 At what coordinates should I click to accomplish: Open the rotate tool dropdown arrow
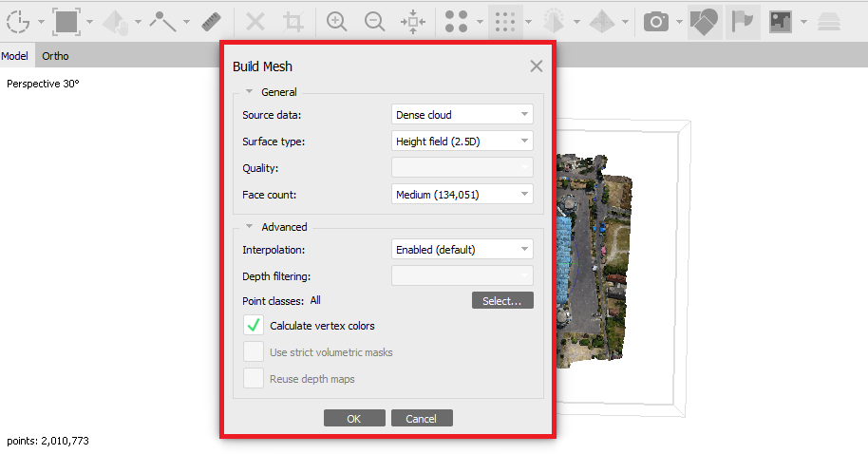pos(42,23)
